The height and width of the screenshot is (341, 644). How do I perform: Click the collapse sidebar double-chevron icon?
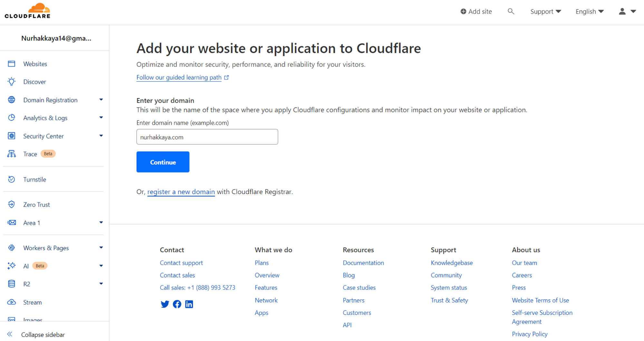(x=10, y=334)
